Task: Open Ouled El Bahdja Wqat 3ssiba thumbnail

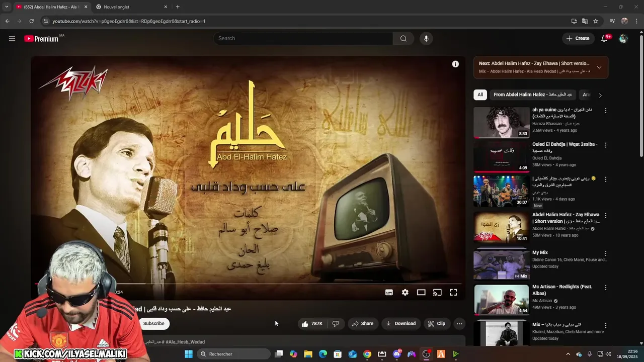Action: tap(501, 156)
